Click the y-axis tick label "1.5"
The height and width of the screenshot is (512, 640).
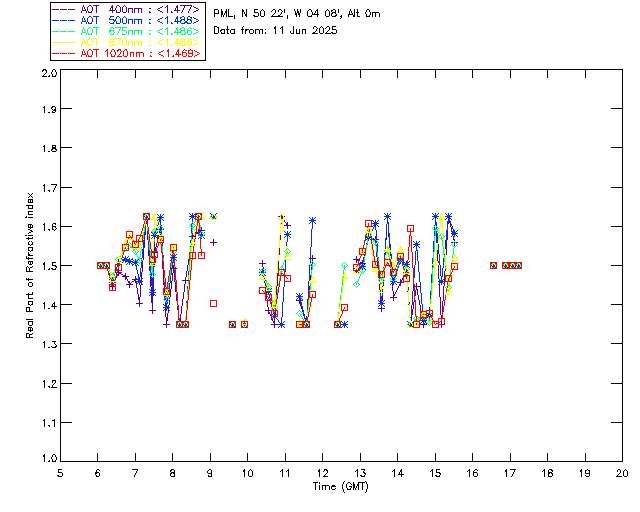pyautogui.click(x=49, y=266)
